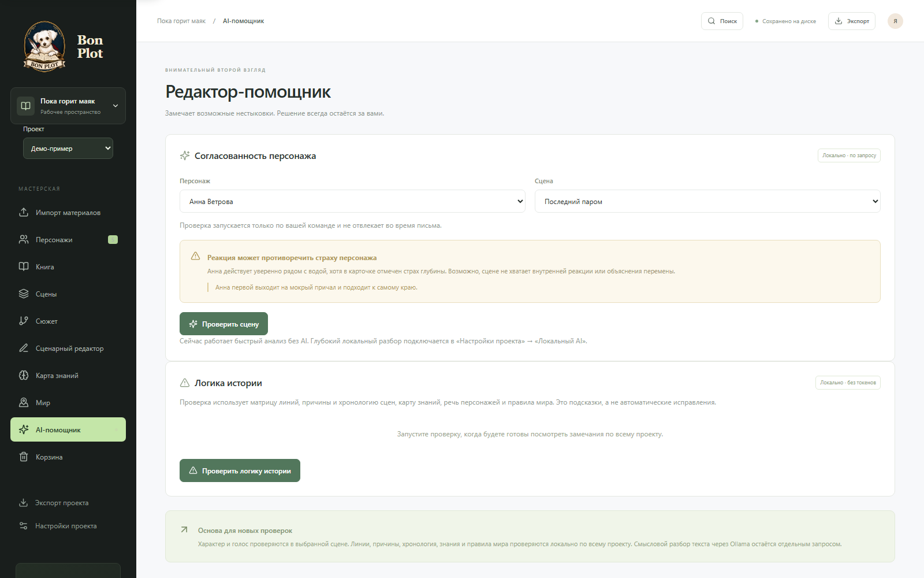
Task: Click the triangle icon next to Логика истории
Action: (185, 383)
